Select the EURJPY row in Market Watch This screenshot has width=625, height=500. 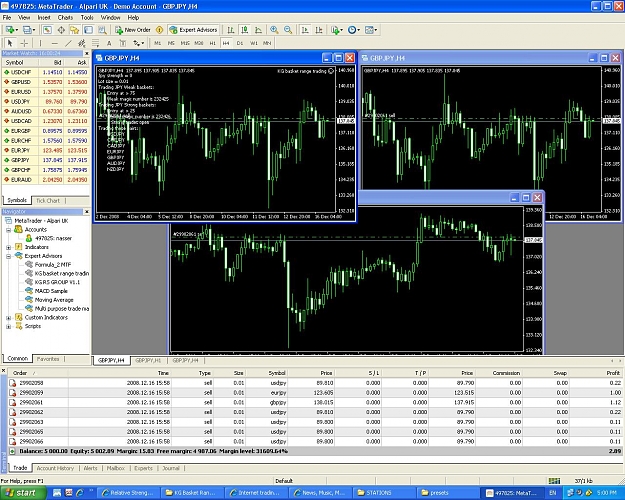point(46,150)
